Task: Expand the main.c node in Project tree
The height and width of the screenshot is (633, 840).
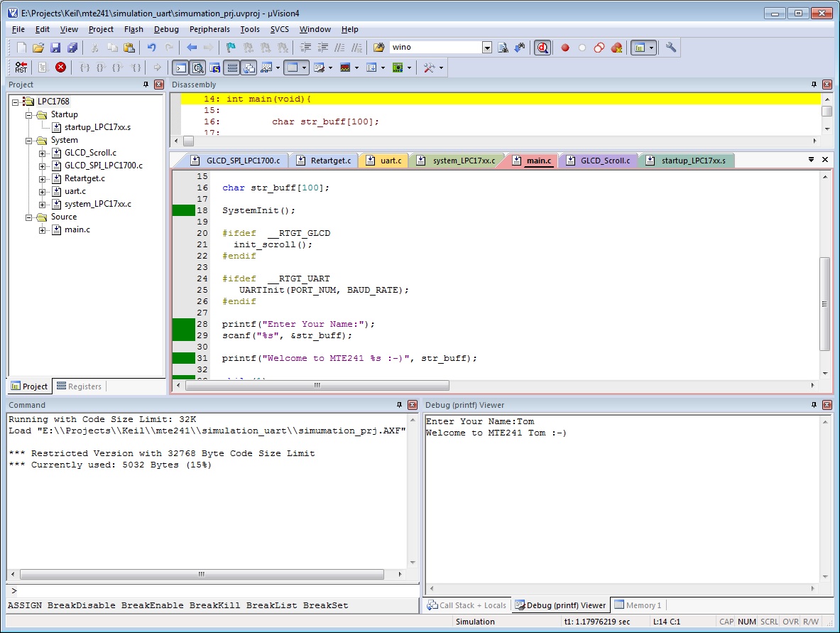Action: click(43, 229)
